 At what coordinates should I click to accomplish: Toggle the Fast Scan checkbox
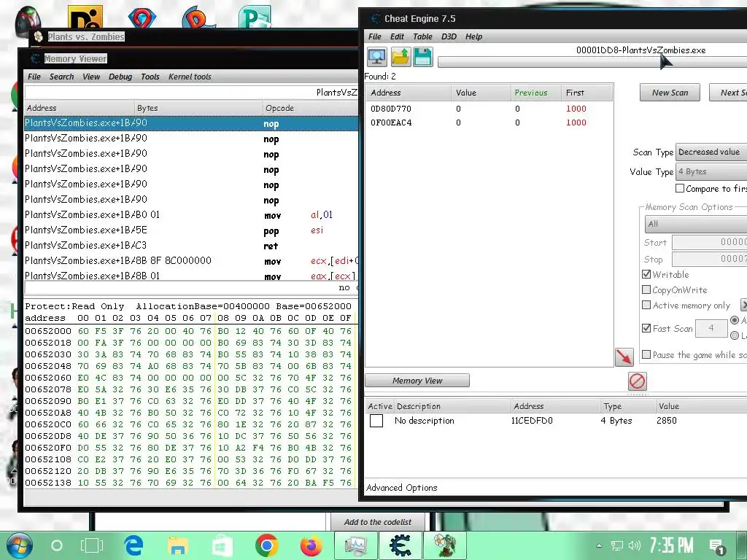646,328
